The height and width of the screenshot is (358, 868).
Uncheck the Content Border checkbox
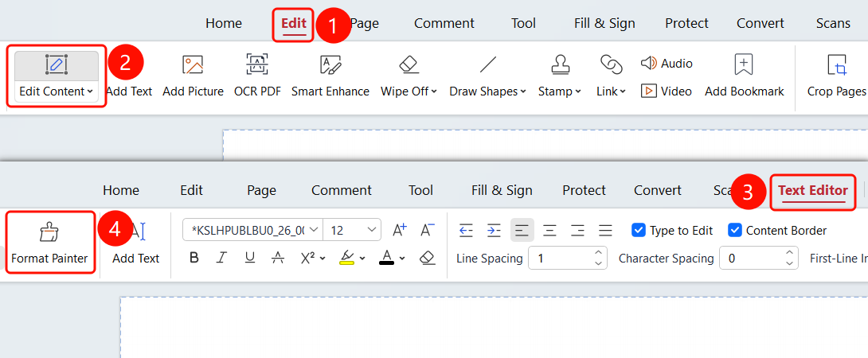click(735, 230)
